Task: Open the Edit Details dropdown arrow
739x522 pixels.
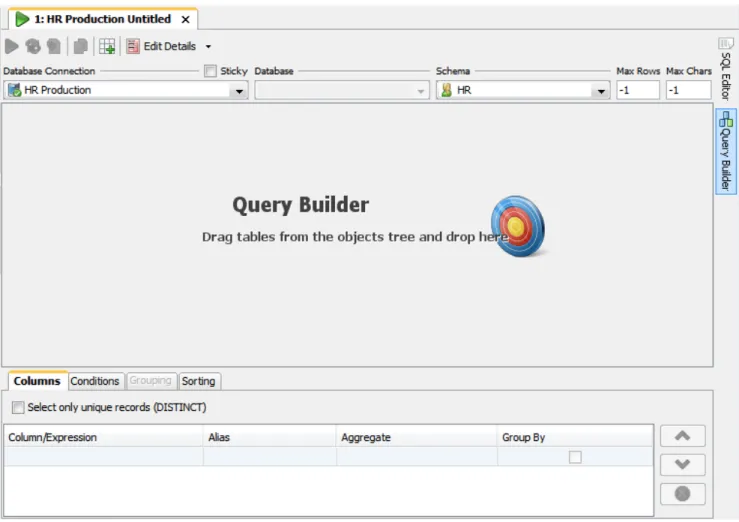Action: (208, 47)
